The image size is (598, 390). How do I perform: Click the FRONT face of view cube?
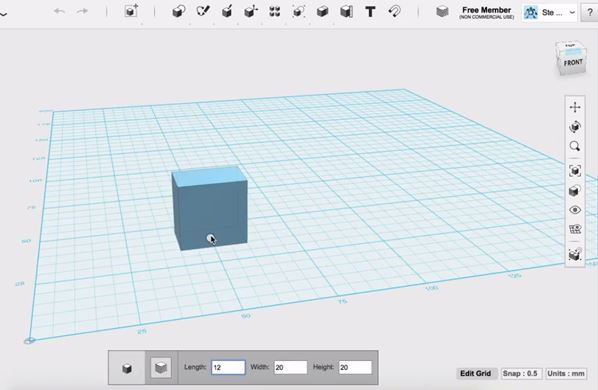click(x=573, y=63)
